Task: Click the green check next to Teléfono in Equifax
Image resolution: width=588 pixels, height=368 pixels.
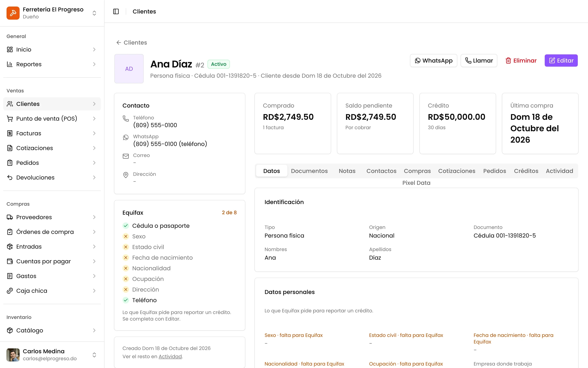Action: pyautogui.click(x=126, y=300)
